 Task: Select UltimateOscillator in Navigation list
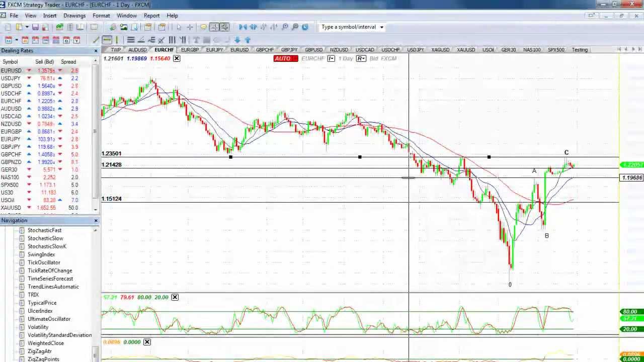49,319
